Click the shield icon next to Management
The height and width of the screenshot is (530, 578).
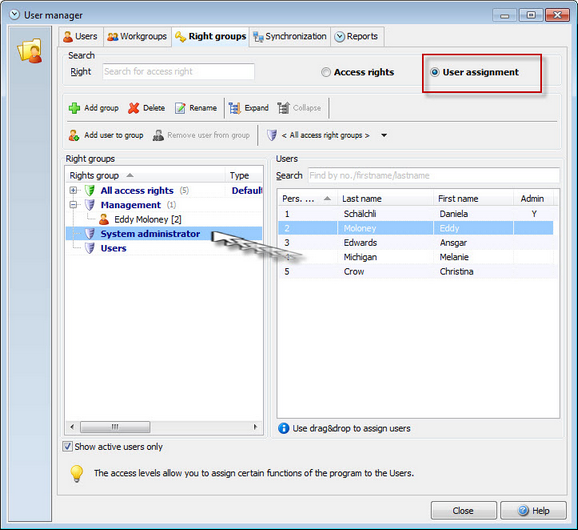[x=90, y=205]
